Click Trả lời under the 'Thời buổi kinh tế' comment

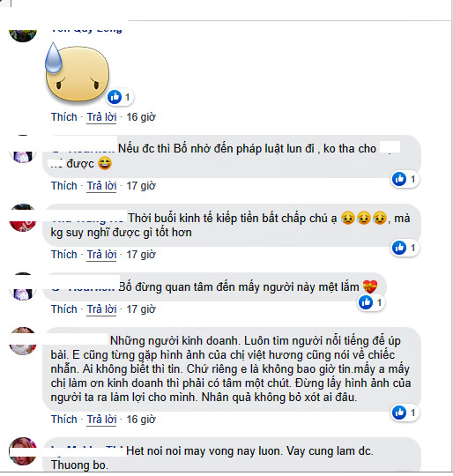coord(101,255)
